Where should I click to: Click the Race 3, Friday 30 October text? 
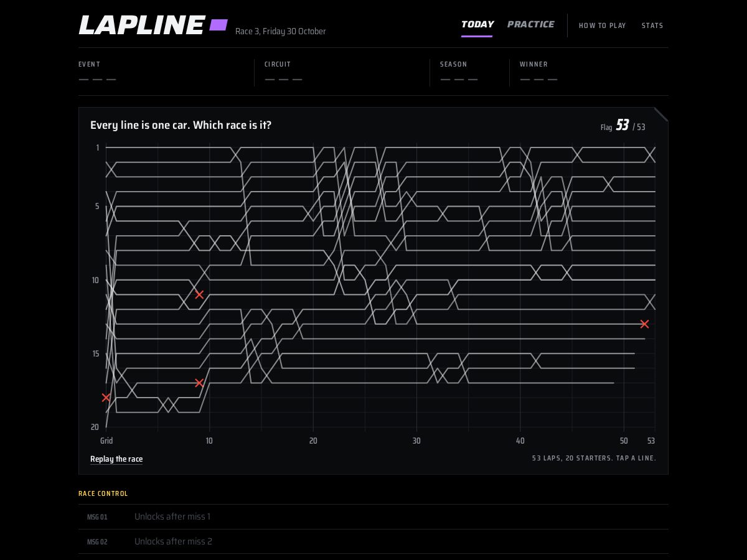(x=280, y=31)
